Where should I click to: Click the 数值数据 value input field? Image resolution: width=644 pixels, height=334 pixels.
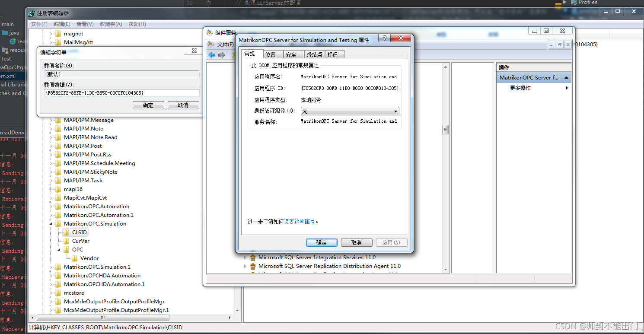pyautogui.click(x=121, y=93)
